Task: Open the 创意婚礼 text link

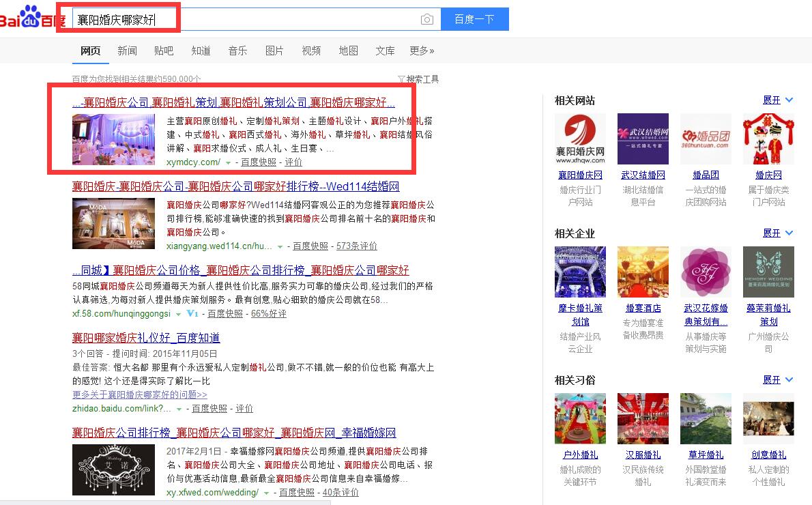Action: click(x=768, y=454)
